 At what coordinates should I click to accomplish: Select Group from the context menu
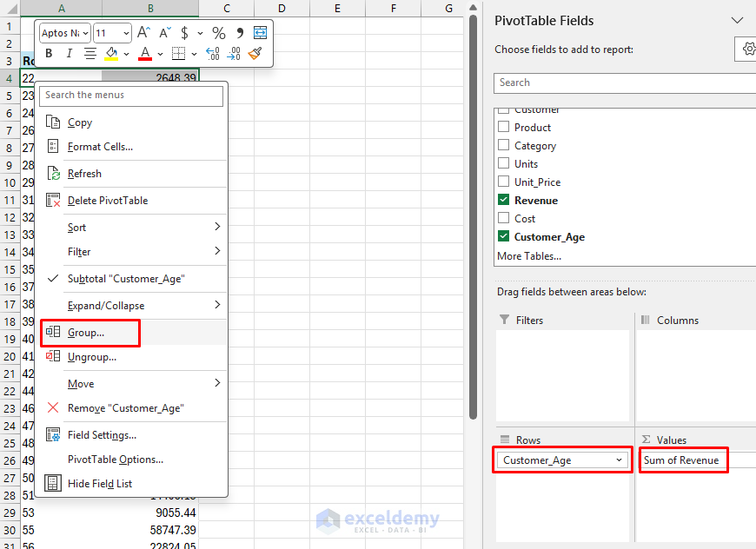[84, 333]
